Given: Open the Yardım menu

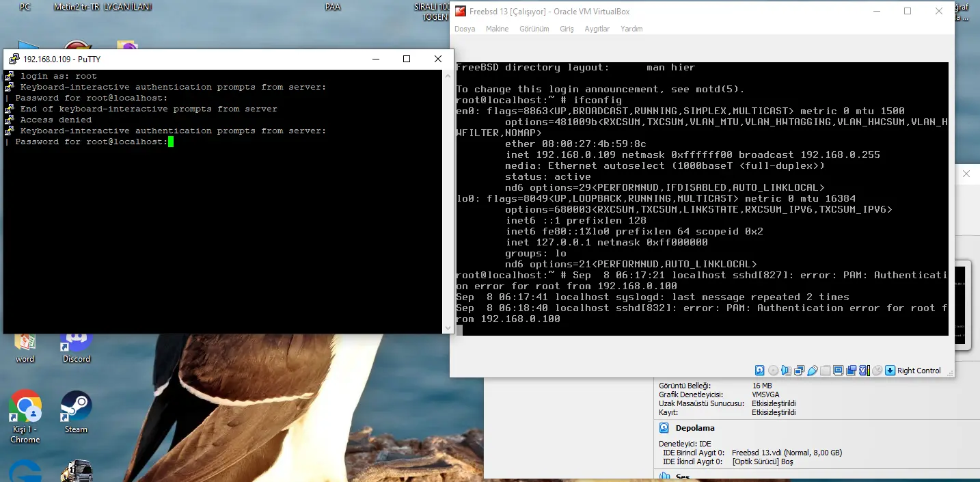Looking at the screenshot, I should (631, 29).
